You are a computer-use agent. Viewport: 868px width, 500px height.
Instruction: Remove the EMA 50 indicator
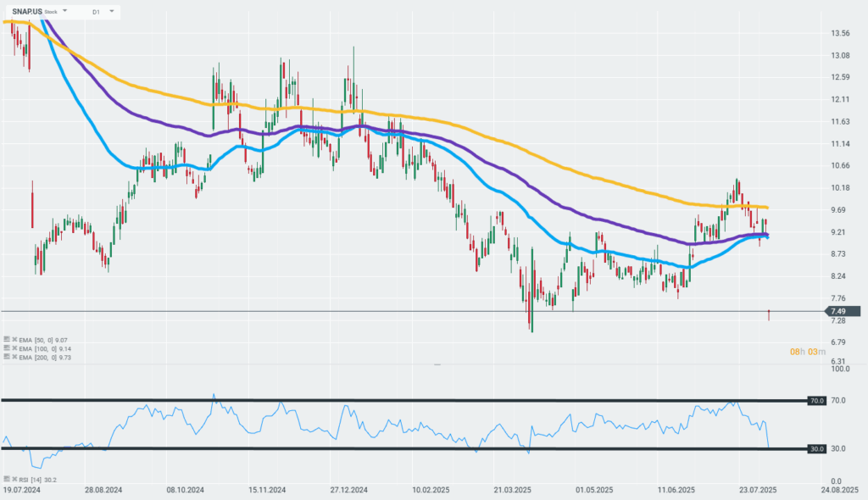tap(14, 340)
